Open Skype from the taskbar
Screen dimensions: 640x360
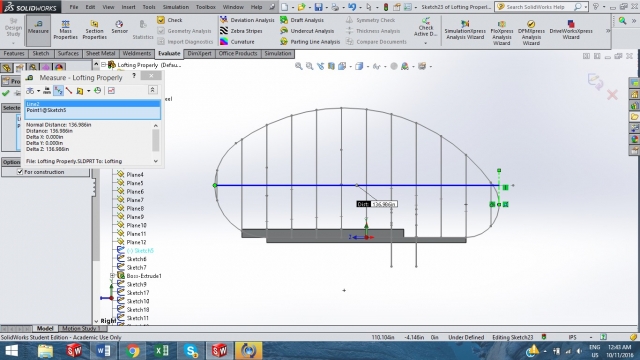(x=191, y=351)
